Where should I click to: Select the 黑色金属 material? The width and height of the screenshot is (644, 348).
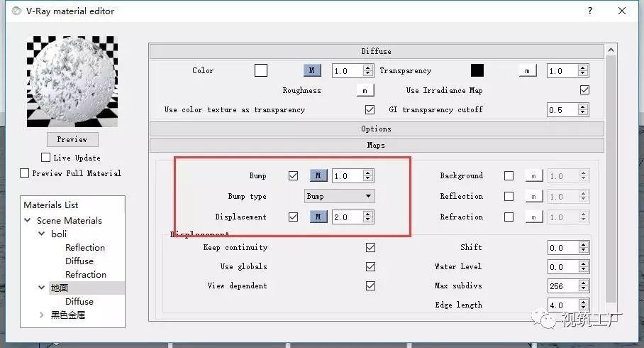pos(68,315)
